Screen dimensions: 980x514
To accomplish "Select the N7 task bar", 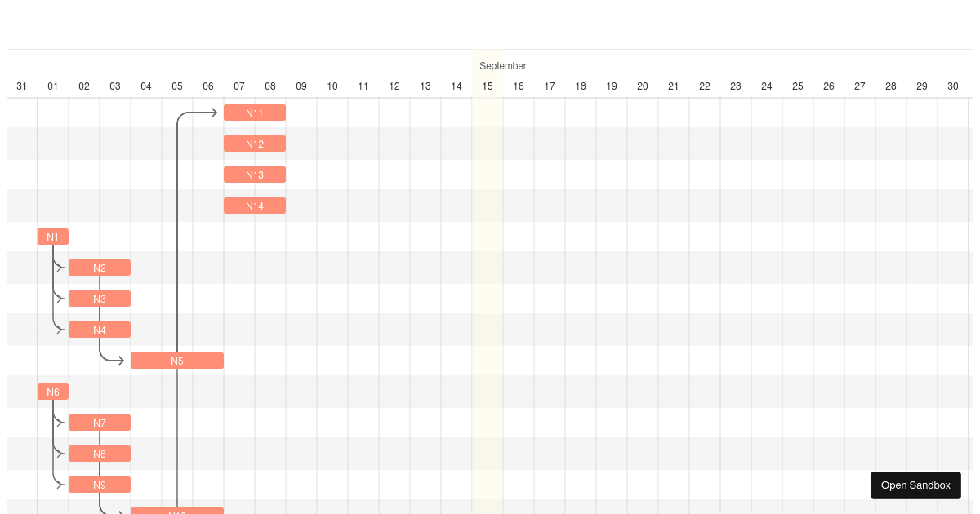I will [100, 423].
